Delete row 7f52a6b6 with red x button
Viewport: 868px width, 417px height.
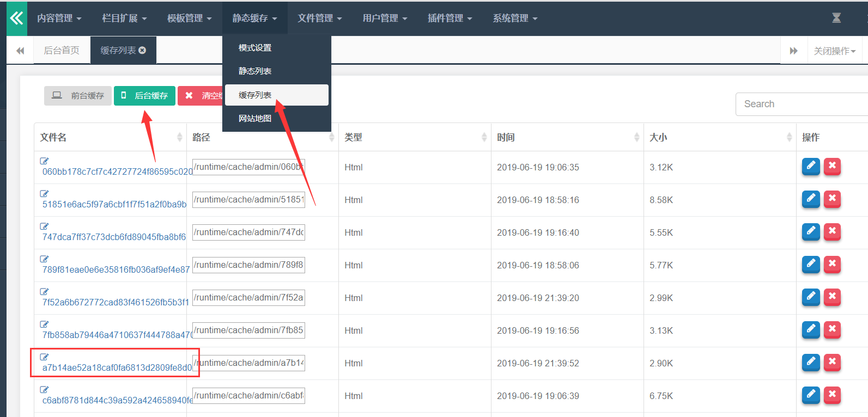point(832,297)
